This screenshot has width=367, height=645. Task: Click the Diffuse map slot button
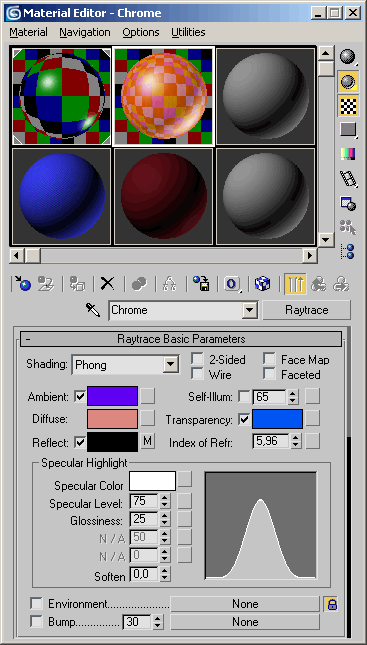coord(148,419)
